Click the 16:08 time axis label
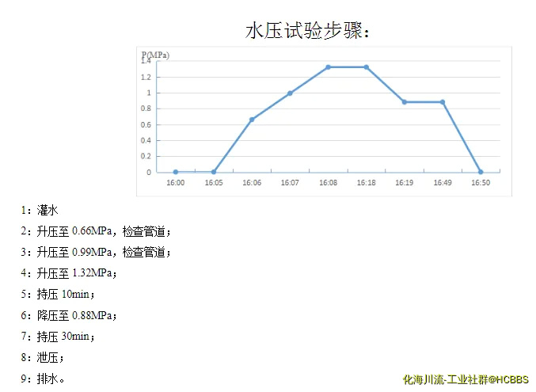The width and height of the screenshot is (536, 392). tap(328, 183)
